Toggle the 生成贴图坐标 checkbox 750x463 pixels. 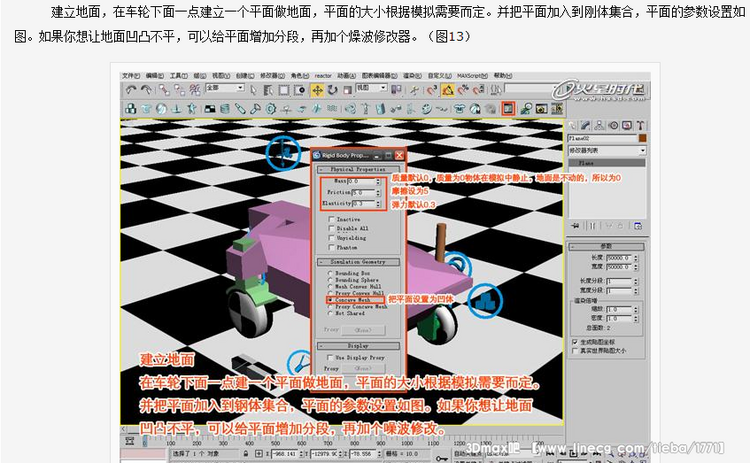coord(575,342)
